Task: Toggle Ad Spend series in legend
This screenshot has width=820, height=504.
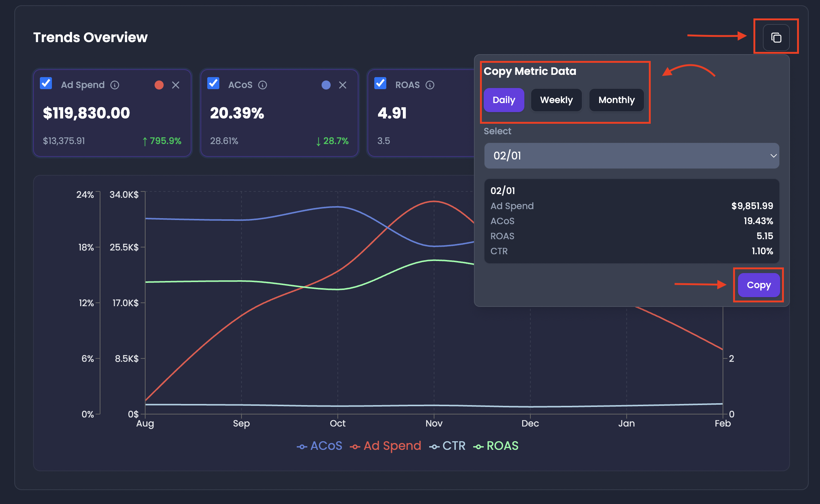Action: (x=386, y=446)
